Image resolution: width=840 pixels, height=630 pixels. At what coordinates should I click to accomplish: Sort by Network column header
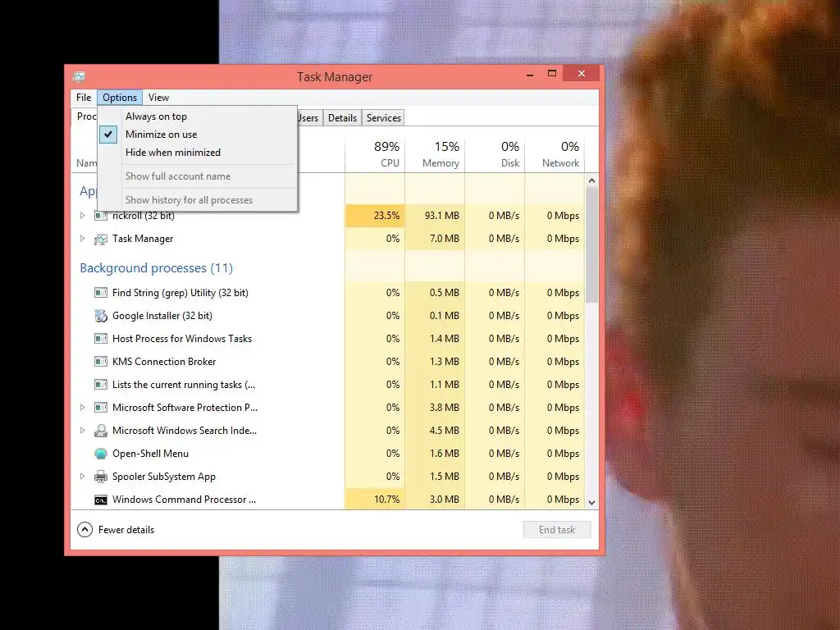coord(555,153)
